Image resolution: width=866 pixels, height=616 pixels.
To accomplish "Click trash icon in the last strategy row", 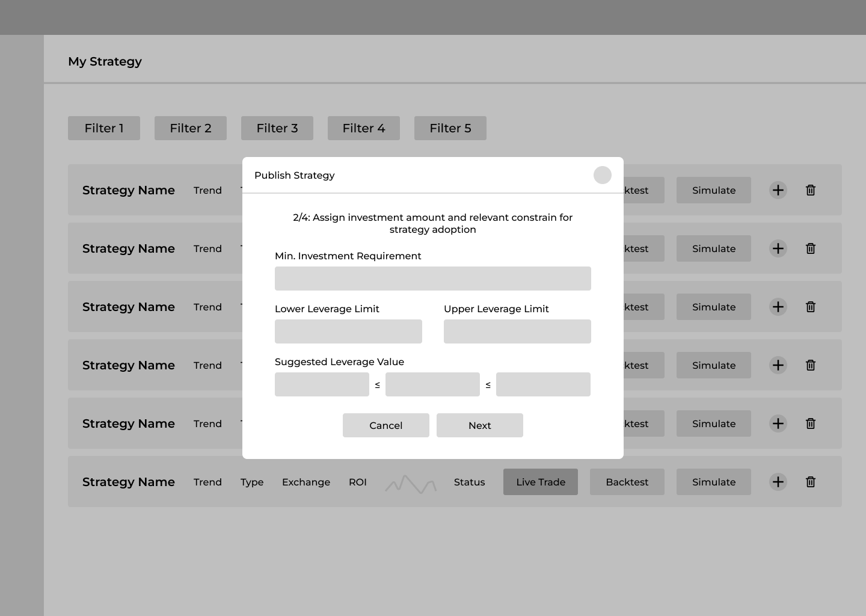I will pyautogui.click(x=810, y=482).
